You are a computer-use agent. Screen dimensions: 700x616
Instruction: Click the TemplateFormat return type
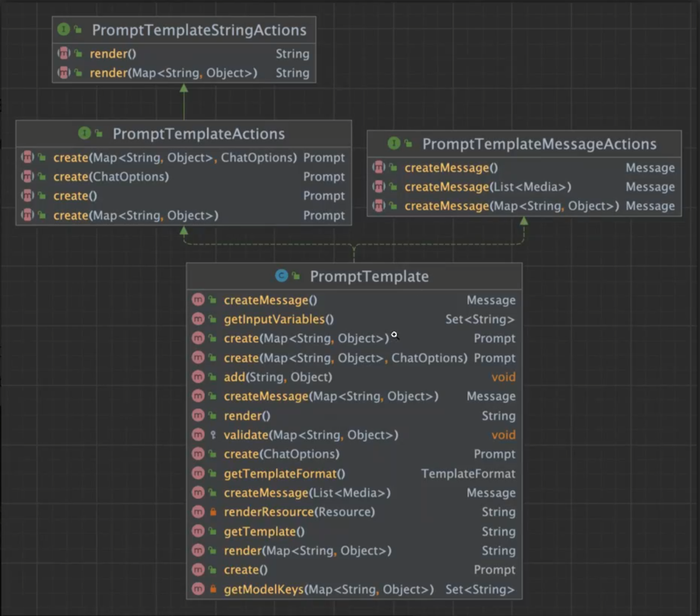(x=467, y=474)
